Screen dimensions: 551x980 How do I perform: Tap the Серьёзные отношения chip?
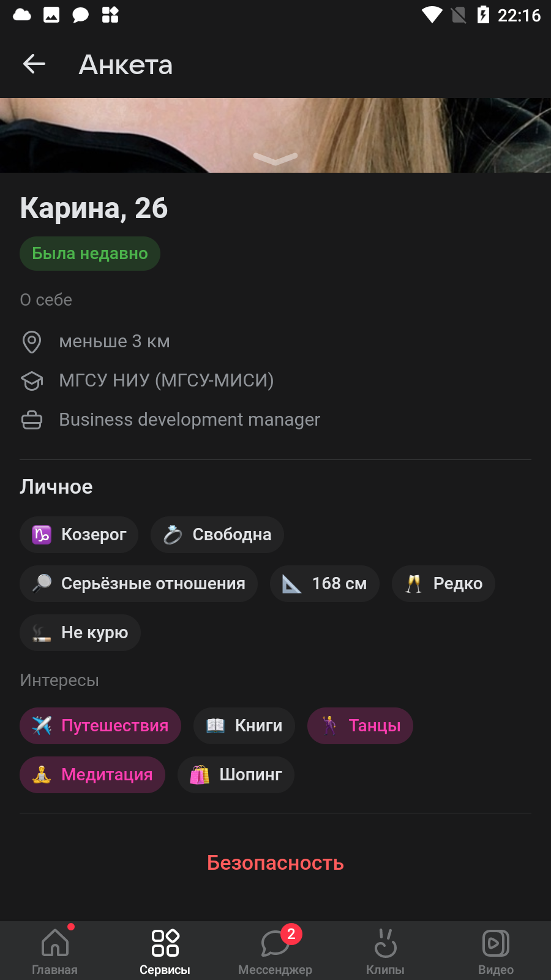click(138, 584)
